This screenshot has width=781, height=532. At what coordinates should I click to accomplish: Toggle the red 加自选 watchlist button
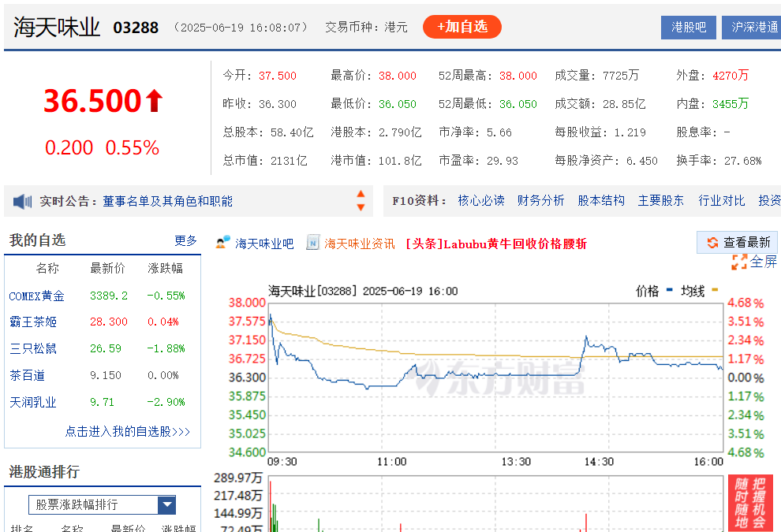pos(461,26)
